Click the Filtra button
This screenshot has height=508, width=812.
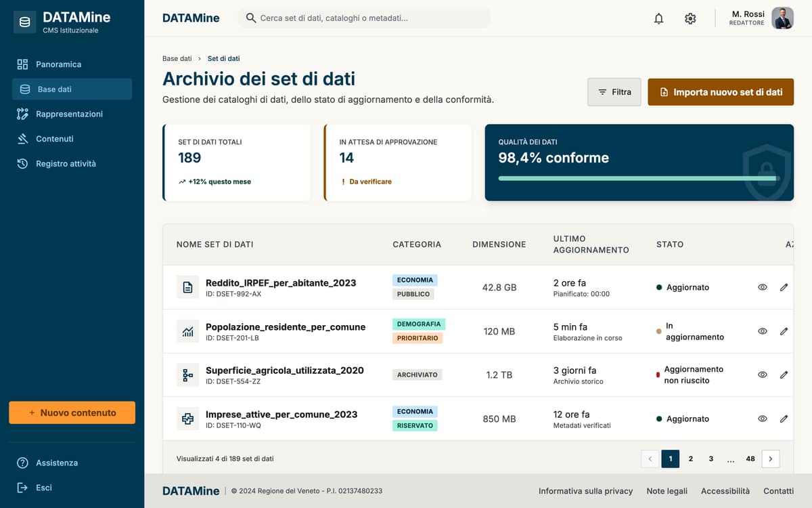(x=614, y=92)
